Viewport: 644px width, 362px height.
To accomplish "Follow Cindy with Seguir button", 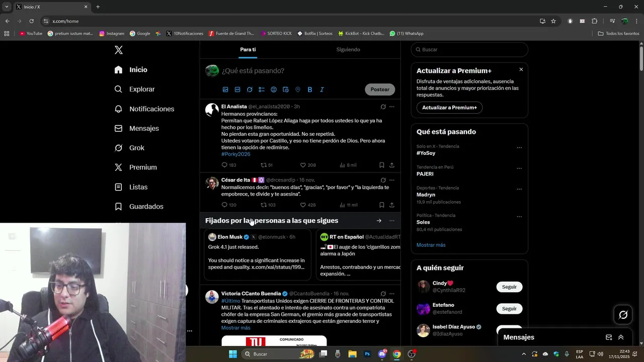I will pos(509,287).
